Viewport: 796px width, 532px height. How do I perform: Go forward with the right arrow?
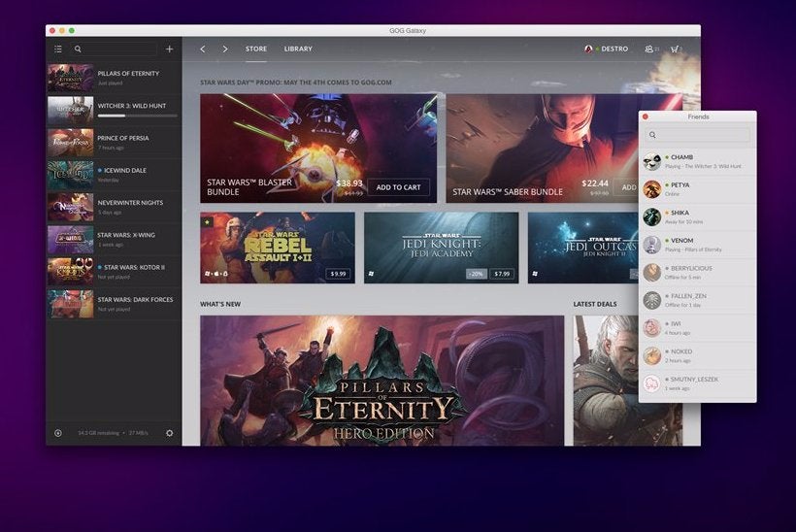225,49
